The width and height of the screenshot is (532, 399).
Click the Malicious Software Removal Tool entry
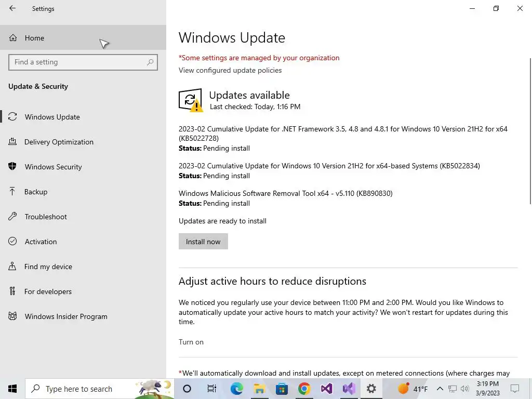[x=286, y=193]
